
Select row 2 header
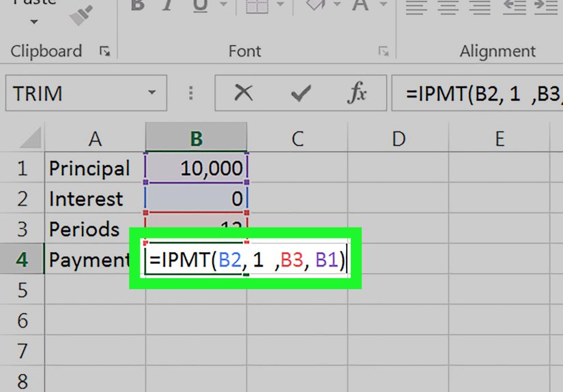pos(23,198)
